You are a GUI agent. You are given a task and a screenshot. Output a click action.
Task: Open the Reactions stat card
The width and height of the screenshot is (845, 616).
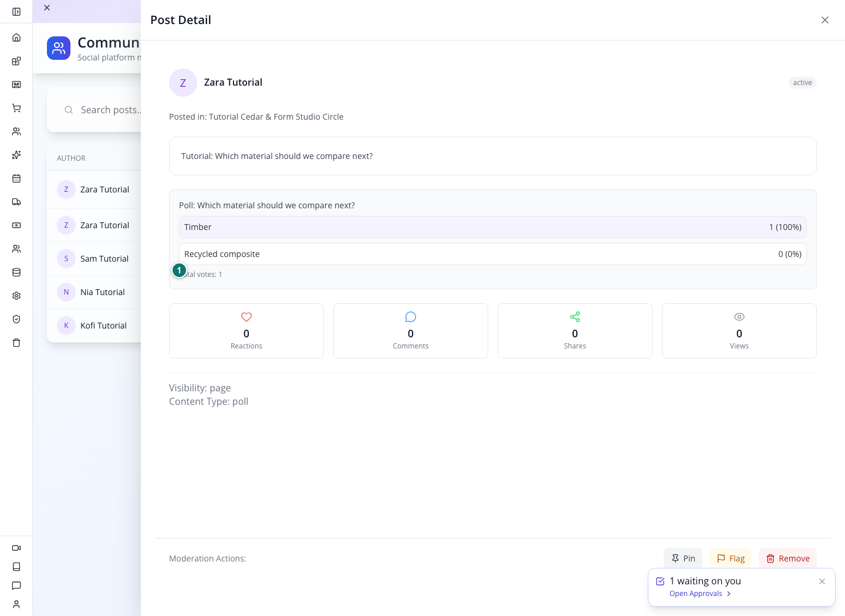[x=246, y=331]
